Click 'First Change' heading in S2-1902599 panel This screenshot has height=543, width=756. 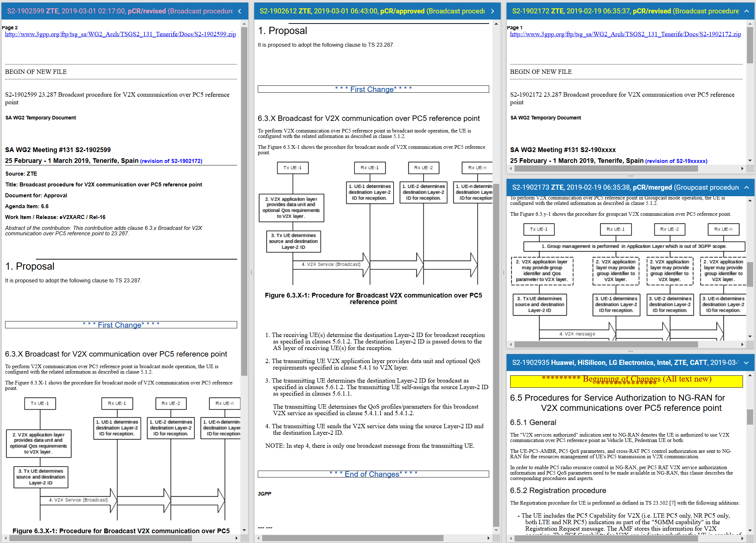pyautogui.click(x=121, y=325)
